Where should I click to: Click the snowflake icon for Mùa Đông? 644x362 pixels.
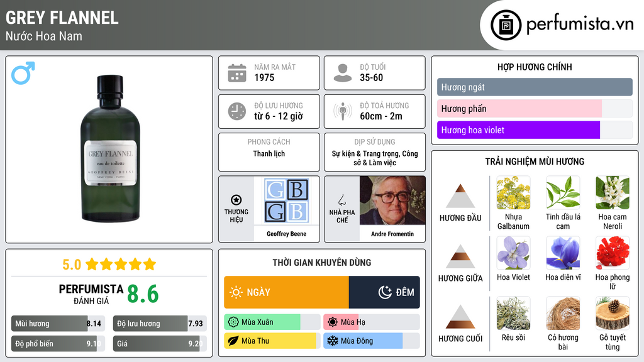(x=333, y=341)
